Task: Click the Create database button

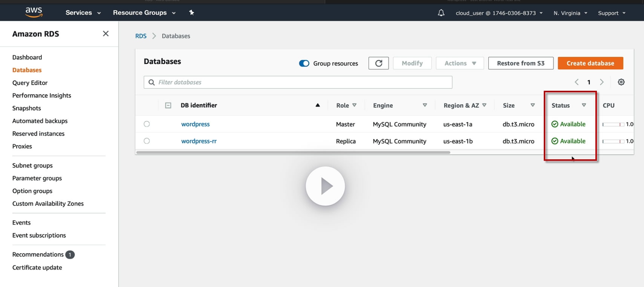Action: click(x=590, y=63)
